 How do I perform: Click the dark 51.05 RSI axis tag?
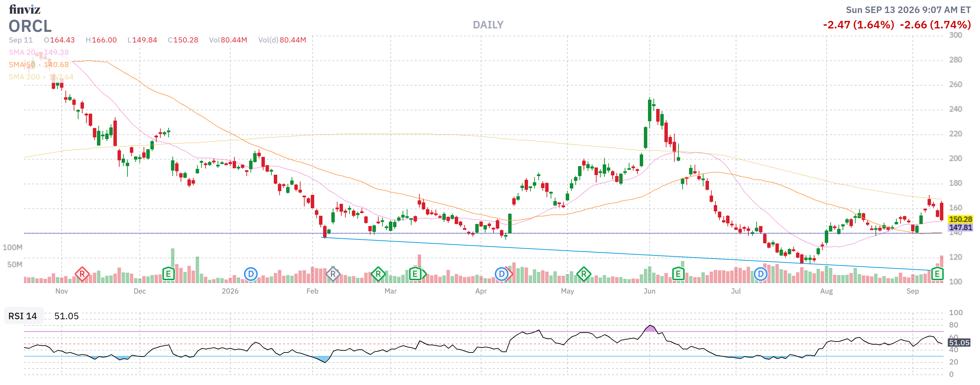point(959,343)
